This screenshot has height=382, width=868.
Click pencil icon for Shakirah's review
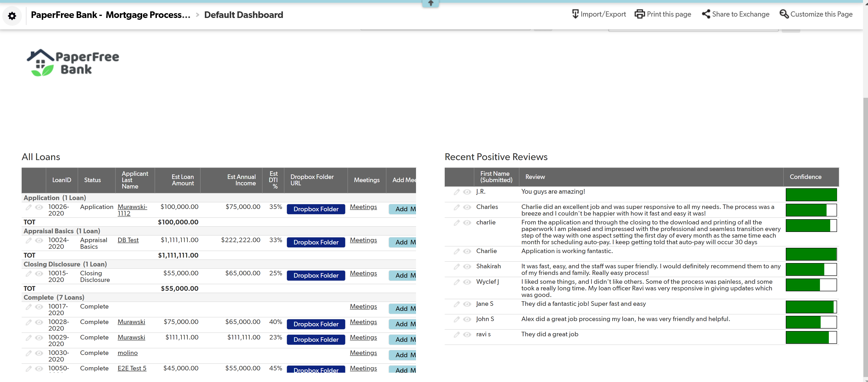coord(457,266)
